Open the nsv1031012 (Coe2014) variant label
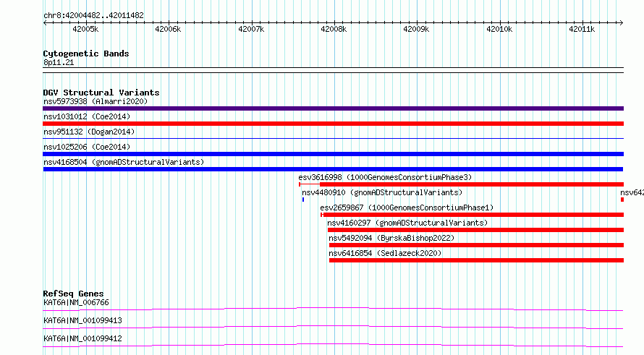Screen dimensions: 644x355 pyautogui.click(x=87, y=116)
